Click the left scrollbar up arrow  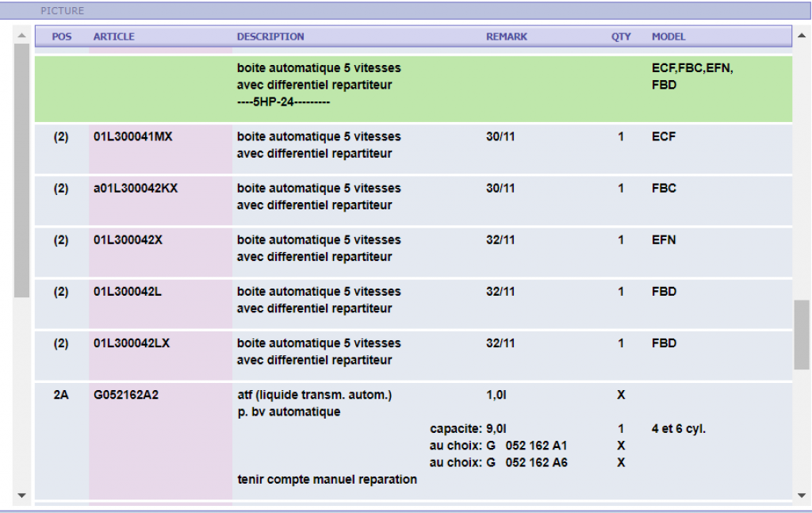(21, 33)
